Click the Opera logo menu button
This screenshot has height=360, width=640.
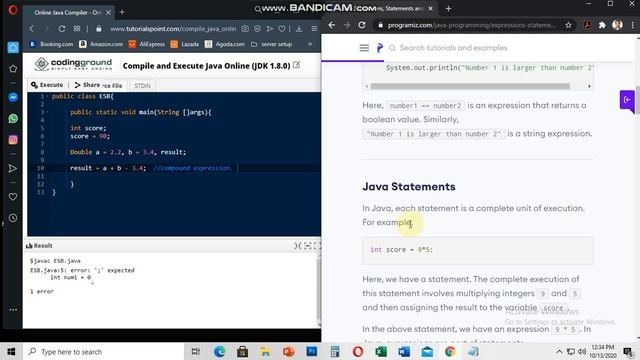click(13, 9)
